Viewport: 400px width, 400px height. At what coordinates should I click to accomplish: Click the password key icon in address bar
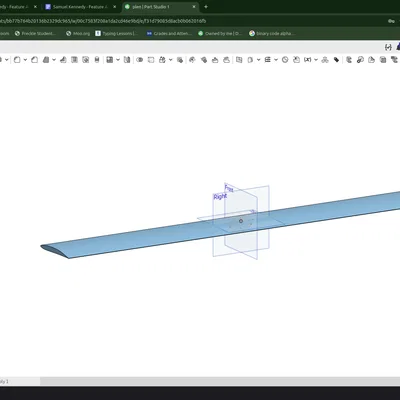(391, 21)
